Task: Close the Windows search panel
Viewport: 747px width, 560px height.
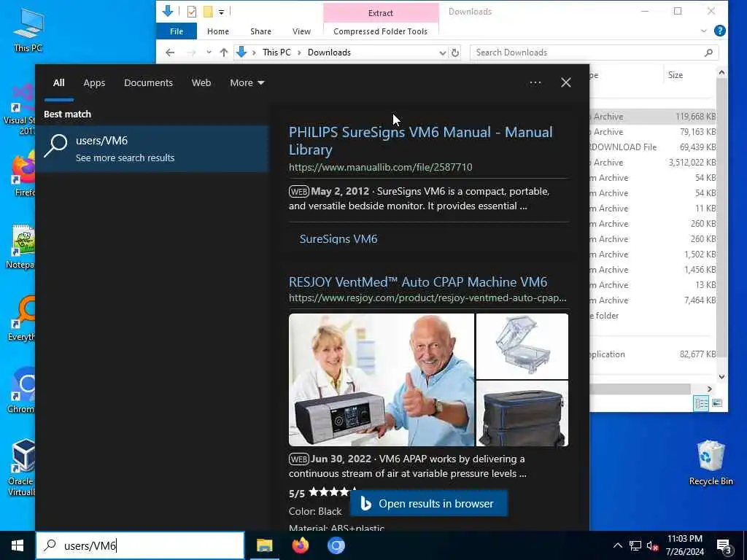Action: click(565, 83)
